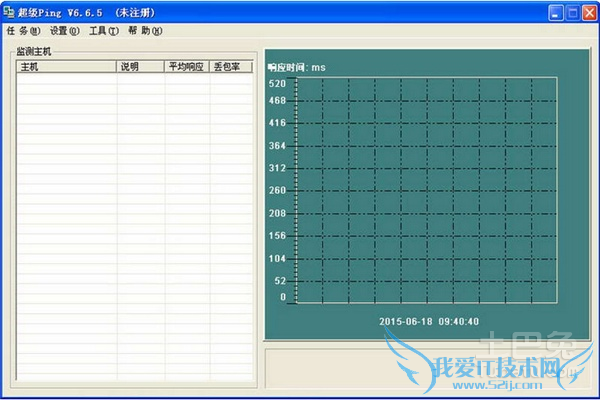The height and width of the screenshot is (400, 600).
Task: Maximize the 超级Ping window
Action: coord(573,13)
